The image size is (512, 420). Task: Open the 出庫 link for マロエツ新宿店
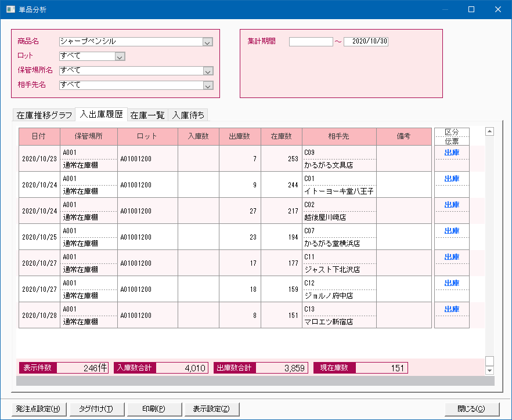[452, 309]
